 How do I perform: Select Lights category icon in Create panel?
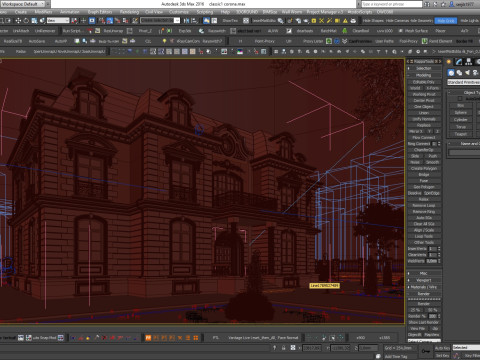pos(467,72)
